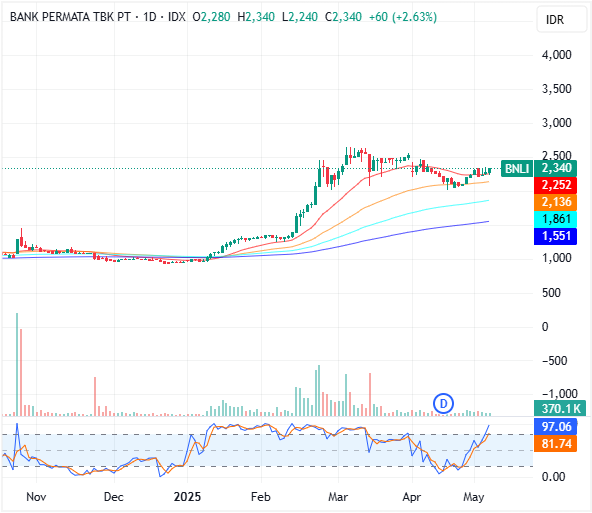Click the red 2,252 moving average label

(555, 185)
